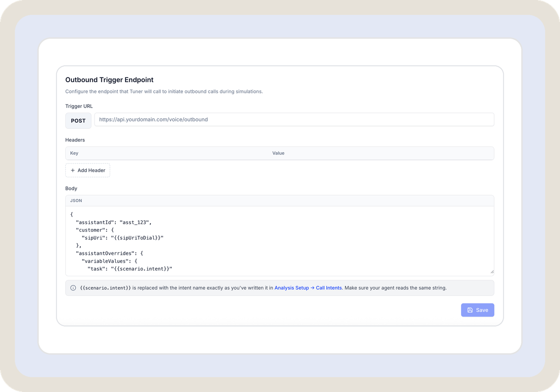Image resolution: width=560 pixels, height=392 pixels.
Task: Click the "task": "{{scenario.intent}}" line
Action: point(130,269)
